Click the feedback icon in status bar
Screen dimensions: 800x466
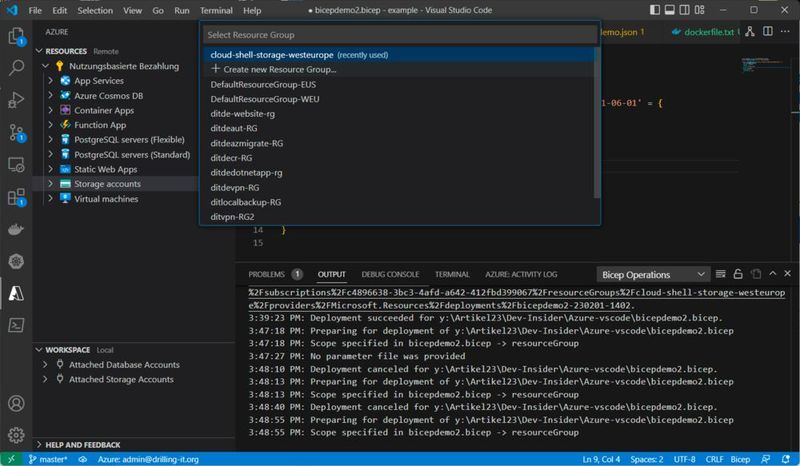765,459
